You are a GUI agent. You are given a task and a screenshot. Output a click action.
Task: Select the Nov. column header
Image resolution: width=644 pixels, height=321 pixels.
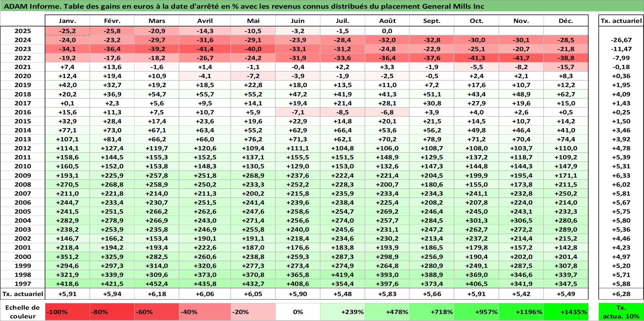click(521, 21)
